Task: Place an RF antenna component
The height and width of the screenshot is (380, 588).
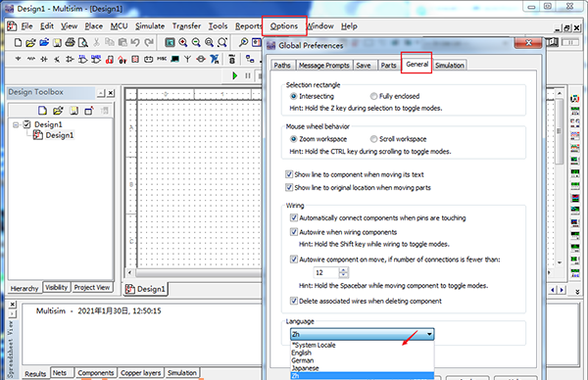Action: coord(187,59)
